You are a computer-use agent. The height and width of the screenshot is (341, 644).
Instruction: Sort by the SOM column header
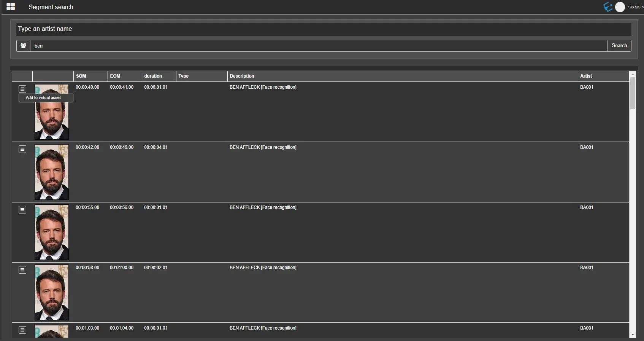pyautogui.click(x=81, y=76)
